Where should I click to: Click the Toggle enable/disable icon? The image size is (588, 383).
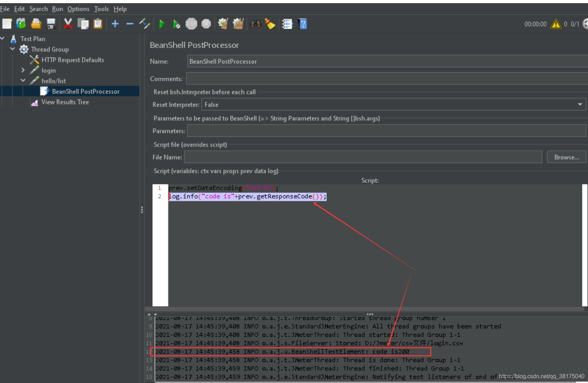tap(144, 24)
